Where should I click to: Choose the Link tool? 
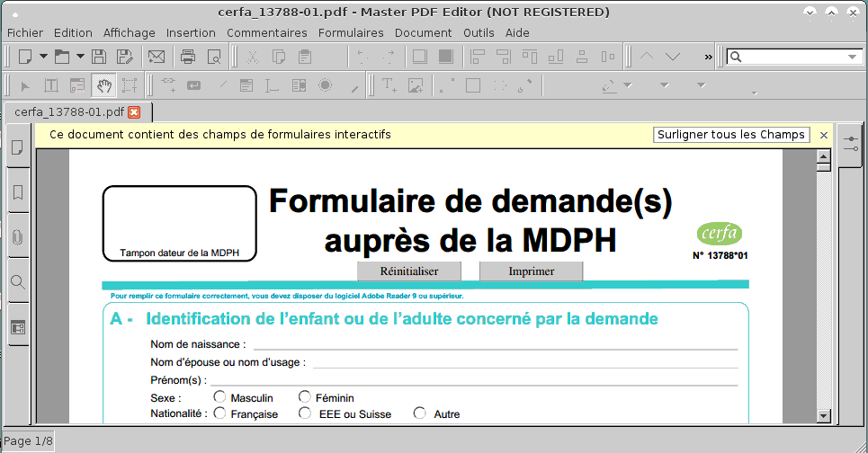[x=167, y=85]
